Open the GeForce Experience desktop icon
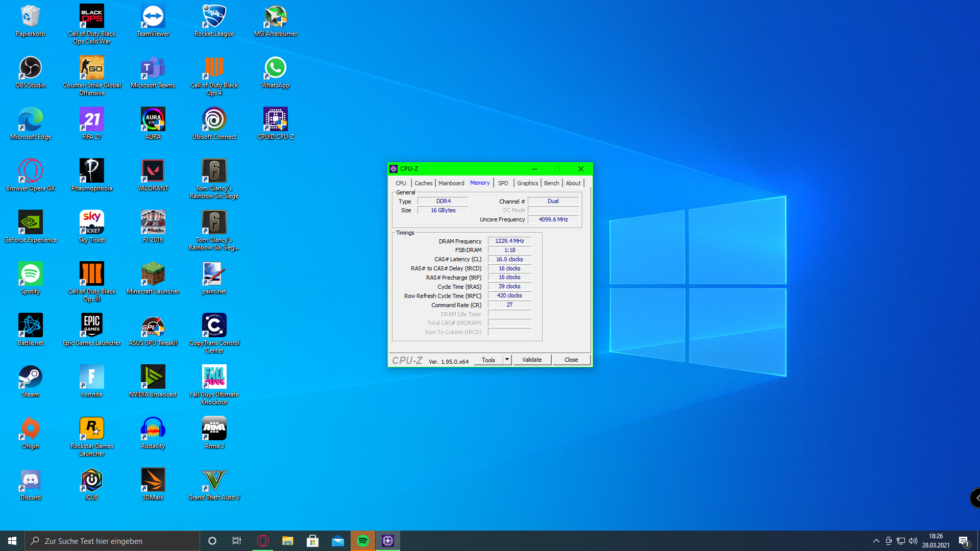 click(x=30, y=222)
